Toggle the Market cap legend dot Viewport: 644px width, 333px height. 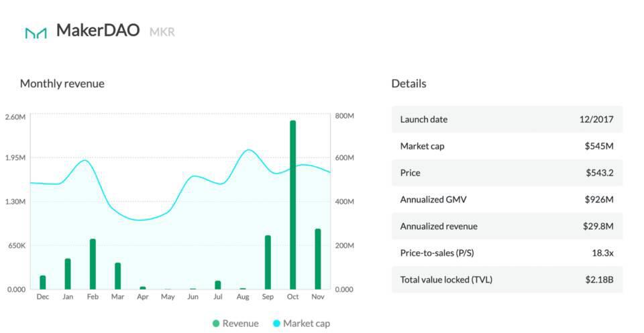click(x=276, y=324)
